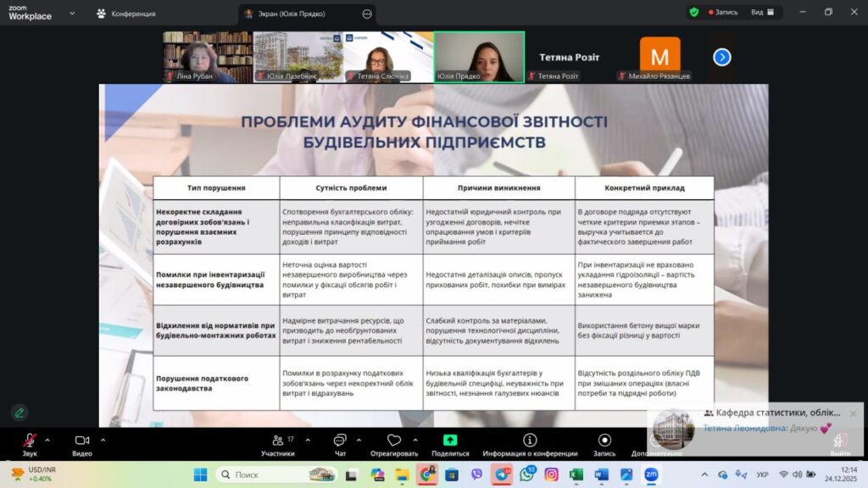
Task: Click the green pencil annotation icon
Action: 19,413
